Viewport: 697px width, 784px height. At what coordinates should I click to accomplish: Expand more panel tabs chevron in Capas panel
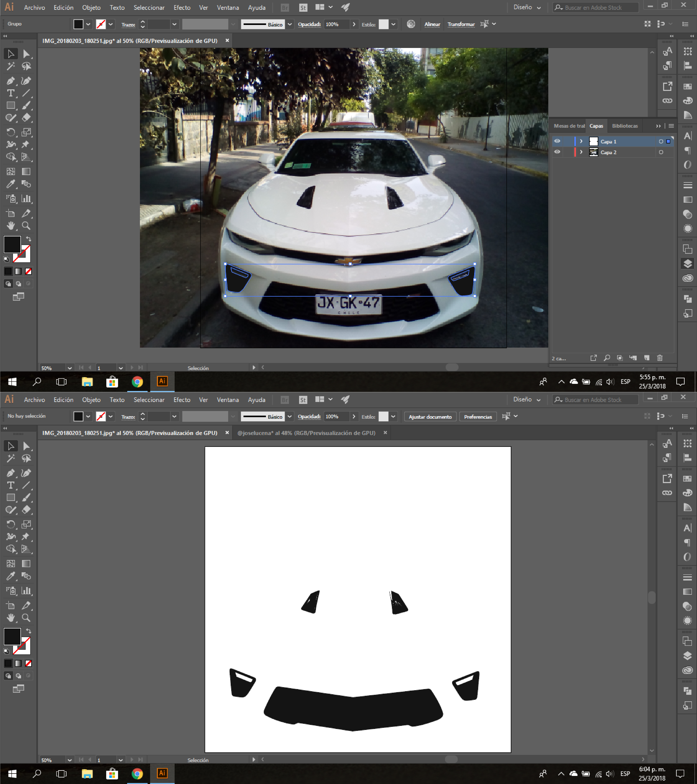[x=658, y=126]
